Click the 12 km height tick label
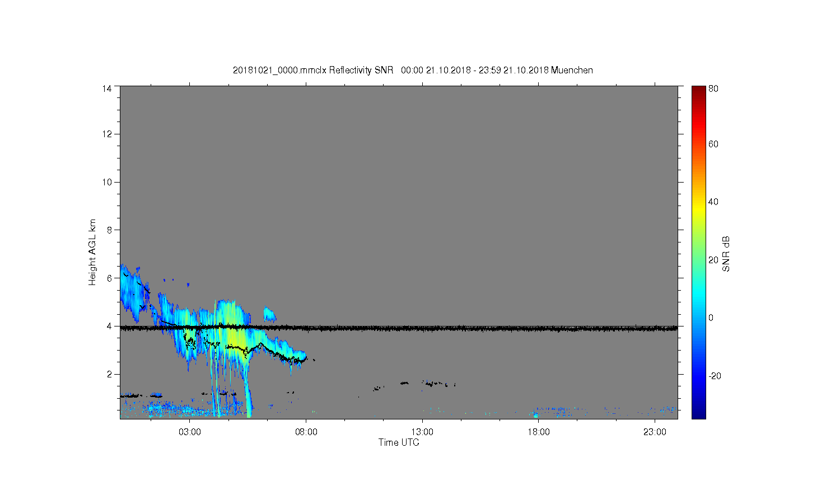 tap(107, 134)
